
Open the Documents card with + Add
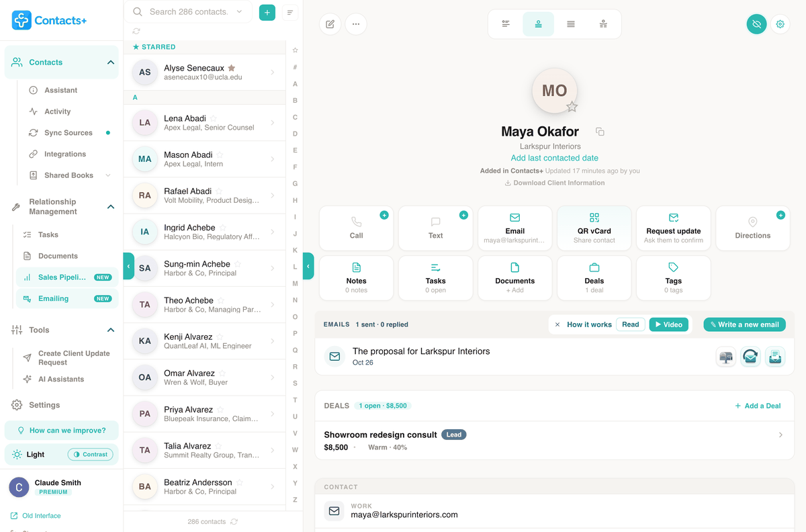click(x=515, y=278)
